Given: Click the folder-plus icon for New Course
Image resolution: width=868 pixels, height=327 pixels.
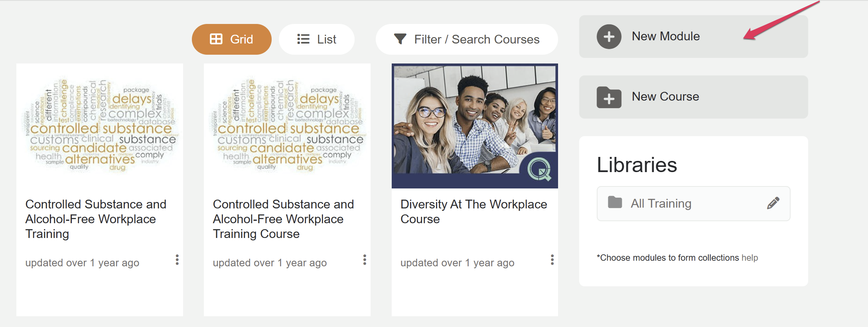Looking at the screenshot, I should pos(609,97).
